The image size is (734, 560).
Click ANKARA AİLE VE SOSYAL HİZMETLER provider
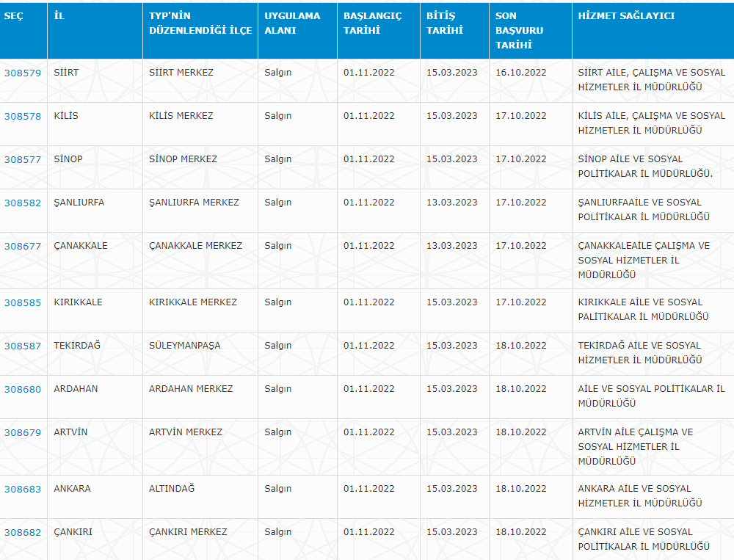coord(640,496)
